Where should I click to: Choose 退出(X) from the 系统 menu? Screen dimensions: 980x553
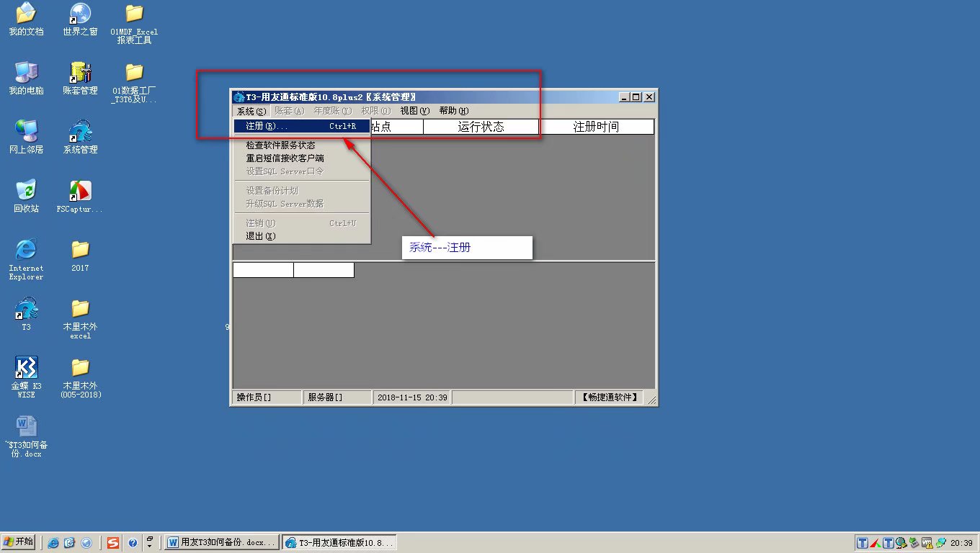point(260,236)
